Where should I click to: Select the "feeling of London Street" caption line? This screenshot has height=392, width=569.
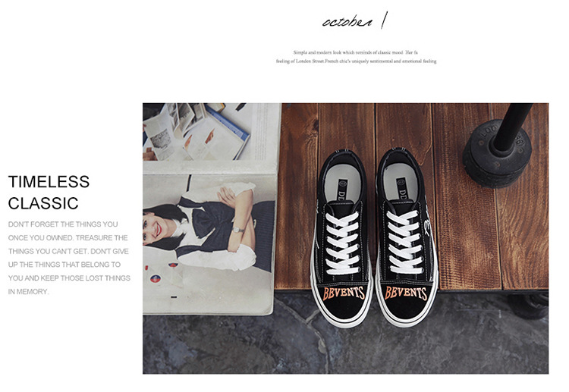coord(356,61)
